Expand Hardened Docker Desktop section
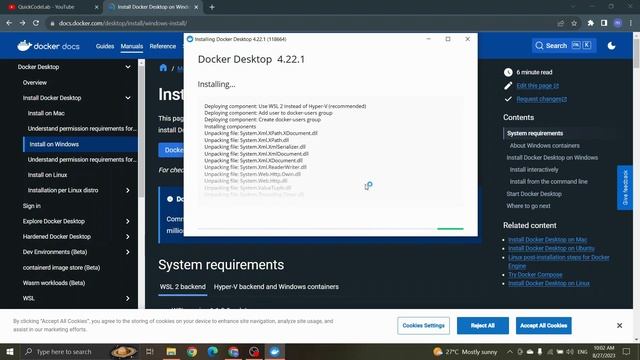The image size is (640, 360). [x=128, y=237]
